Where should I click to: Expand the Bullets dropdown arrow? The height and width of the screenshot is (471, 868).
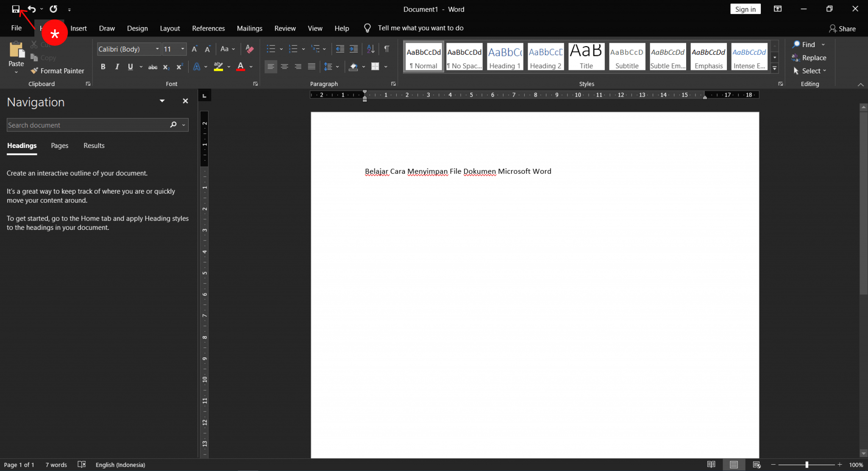click(x=281, y=49)
